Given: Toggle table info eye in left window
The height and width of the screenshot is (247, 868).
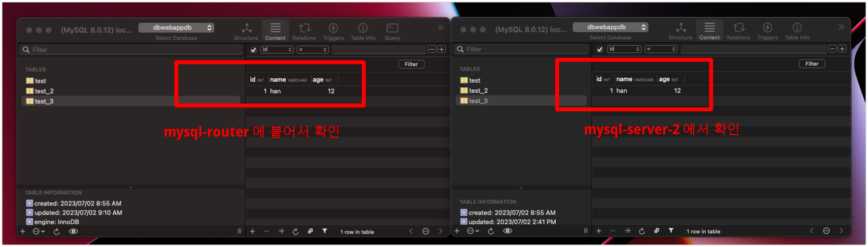Looking at the screenshot, I should [x=73, y=231].
